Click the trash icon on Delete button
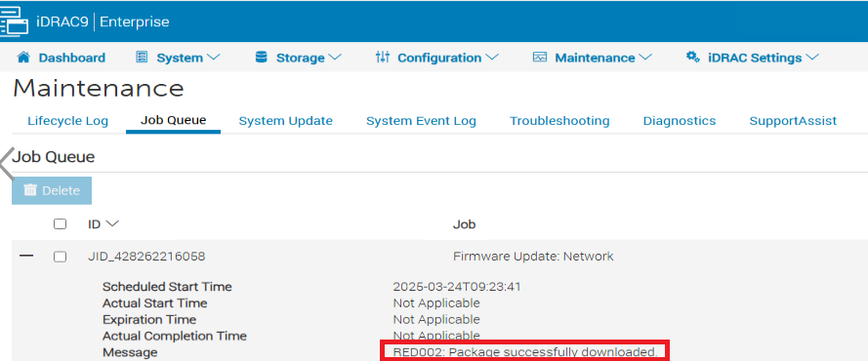Image resolution: width=868 pixels, height=361 pixels. click(x=30, y=190)
